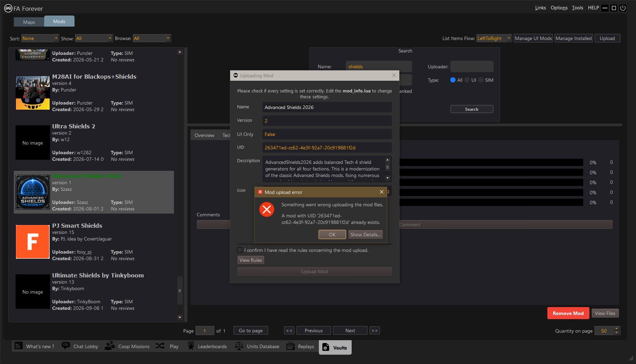The image size is (636, 364).
Task: Click the Description field scrollbar
Action: (388, 169)
